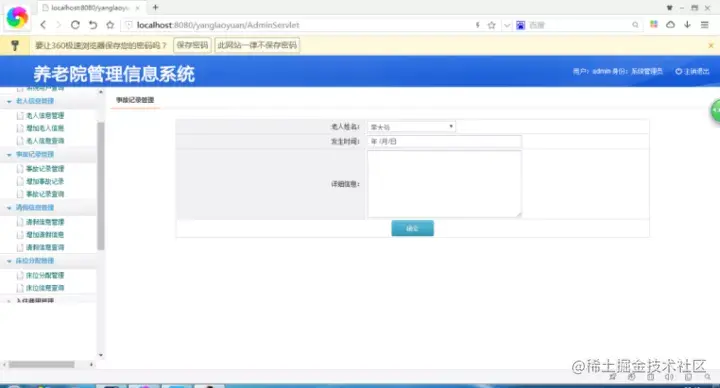Click the localhost address bar URL
720x388 pixels.
[x=218, y=25]
